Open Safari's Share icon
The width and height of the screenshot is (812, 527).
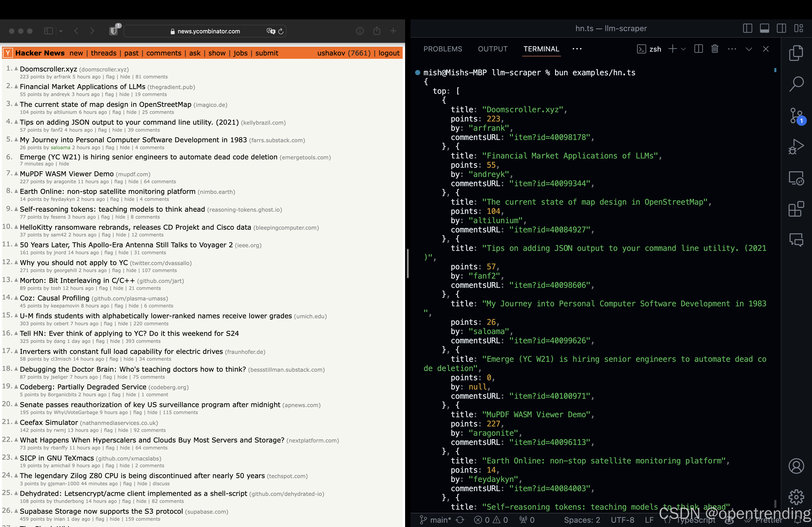pos(377,31)
